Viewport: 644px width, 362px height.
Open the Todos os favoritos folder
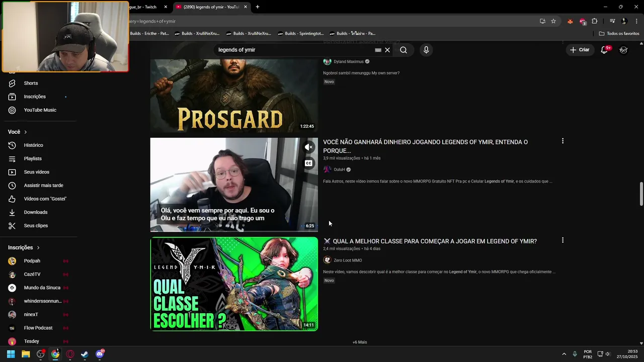point(619,34)
